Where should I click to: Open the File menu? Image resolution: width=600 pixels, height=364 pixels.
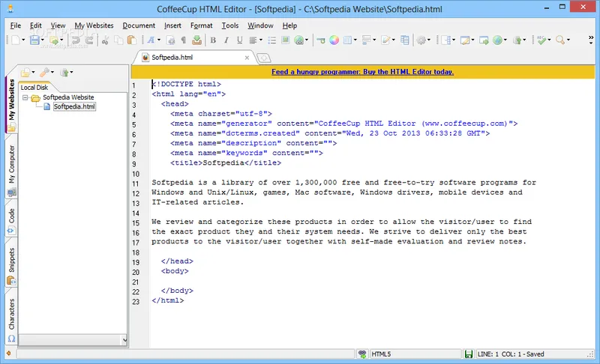(15, 25)
